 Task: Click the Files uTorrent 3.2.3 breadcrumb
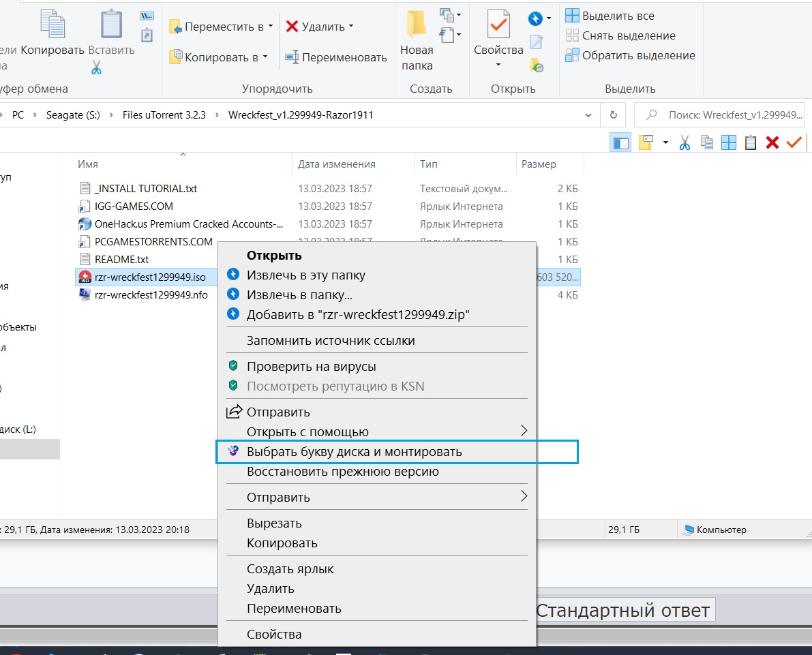pyautogui.click(x=164, y=115)
